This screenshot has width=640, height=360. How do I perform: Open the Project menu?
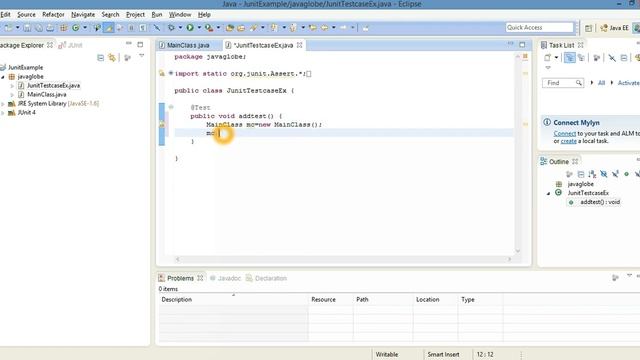click(135, 14)
